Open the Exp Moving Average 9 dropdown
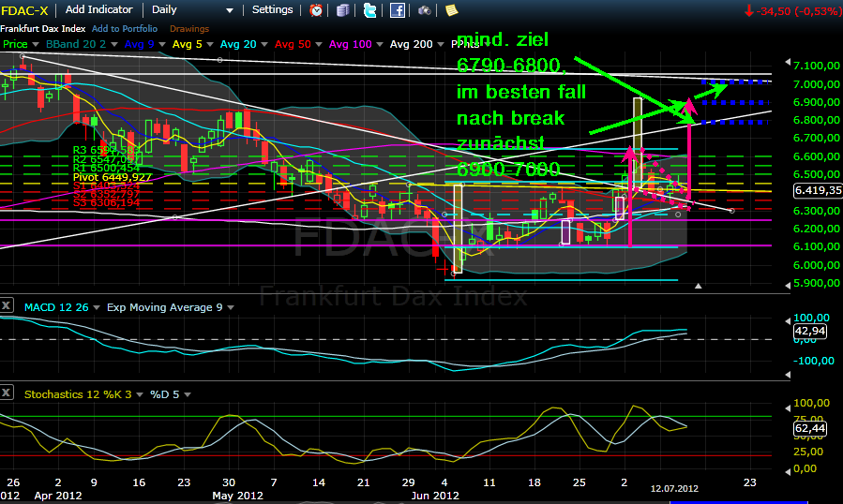Screen dimensions: 843x504 pos(230,307)
